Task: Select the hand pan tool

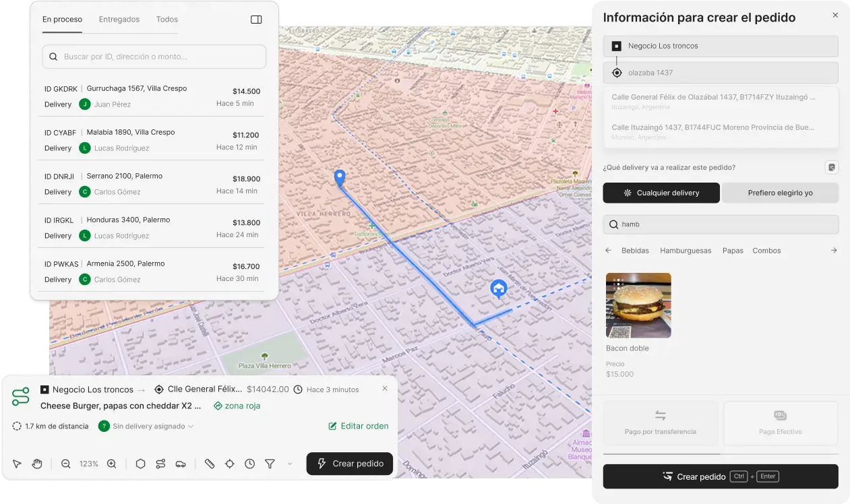Action: (37, 464)
